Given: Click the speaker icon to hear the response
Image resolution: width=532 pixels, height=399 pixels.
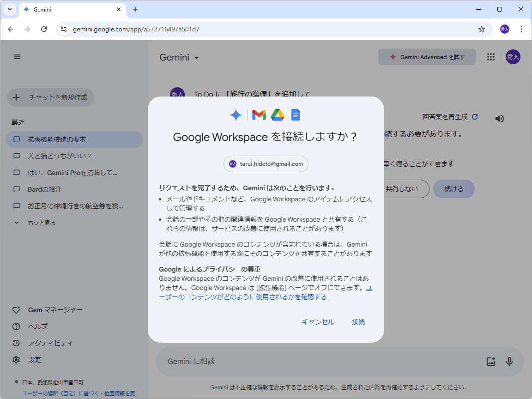Looking at the screenshot, I should pyautogui.click(x=499, y=118).
